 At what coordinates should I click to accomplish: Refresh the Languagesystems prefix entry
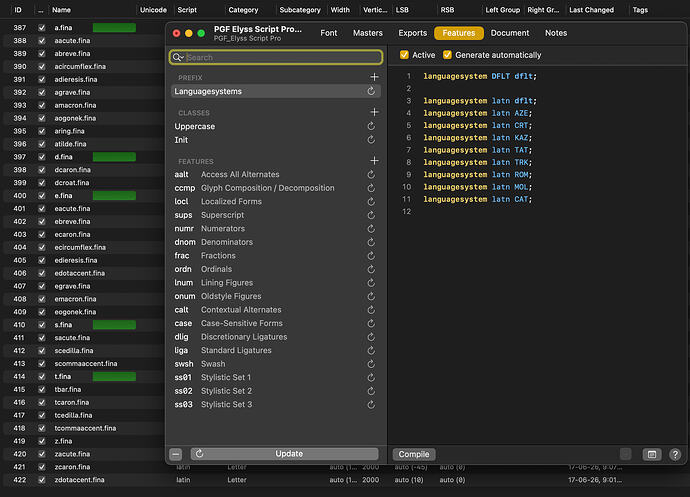point(371,91)
